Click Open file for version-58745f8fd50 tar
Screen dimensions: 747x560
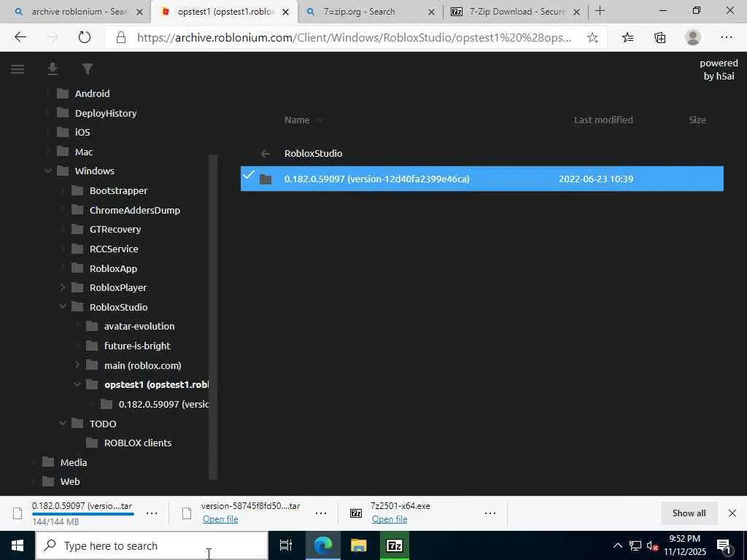(x=220, y=519)
